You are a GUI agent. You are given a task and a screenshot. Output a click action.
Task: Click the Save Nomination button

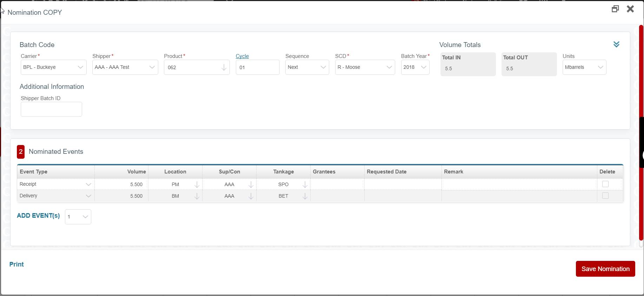[x=605, y=269]
